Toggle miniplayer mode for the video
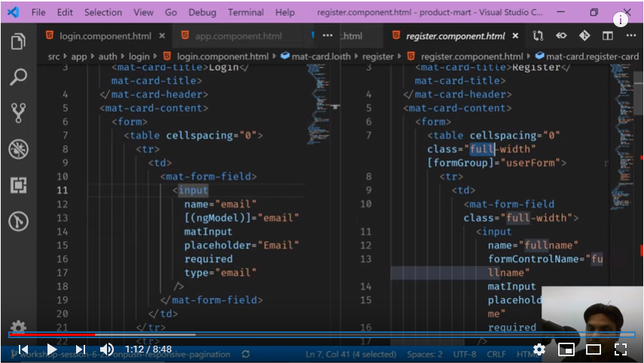Image resolution: width=644 pixels, height=363 pixels. point(566,349)
